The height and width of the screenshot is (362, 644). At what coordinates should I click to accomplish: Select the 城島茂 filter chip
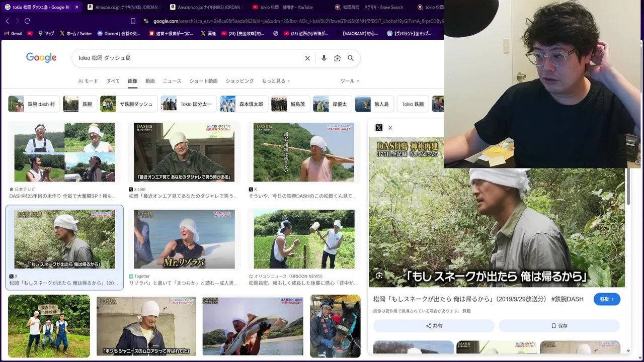click(290, 104)
